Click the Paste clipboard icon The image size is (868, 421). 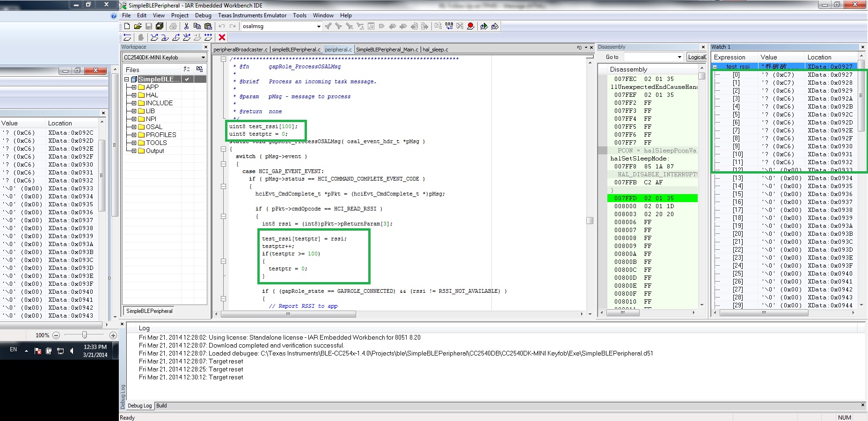(208, 26)
